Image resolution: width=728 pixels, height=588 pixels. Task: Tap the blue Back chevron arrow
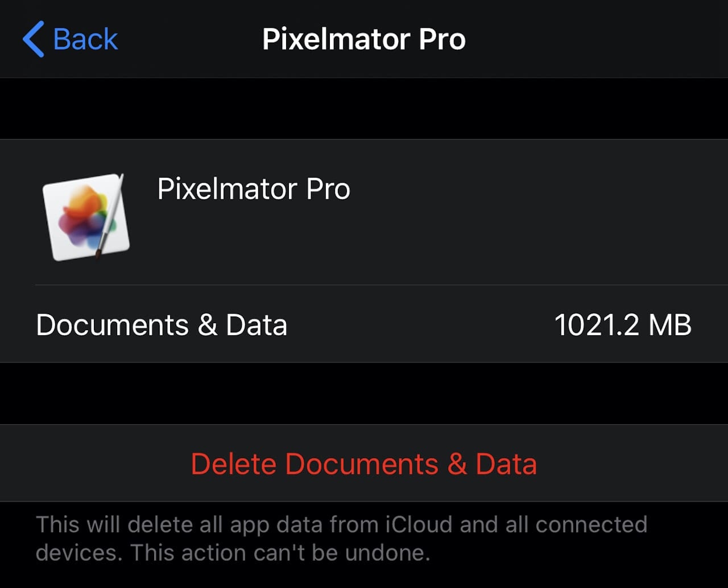click(x=34, y=39)
